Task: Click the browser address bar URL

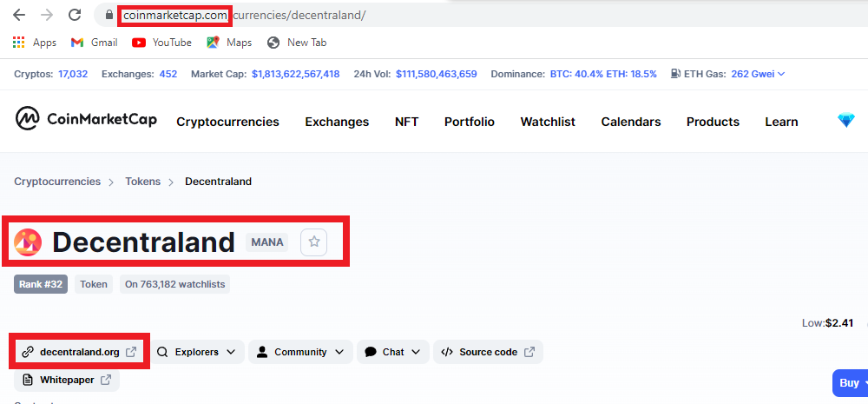Action: [244, 16]
